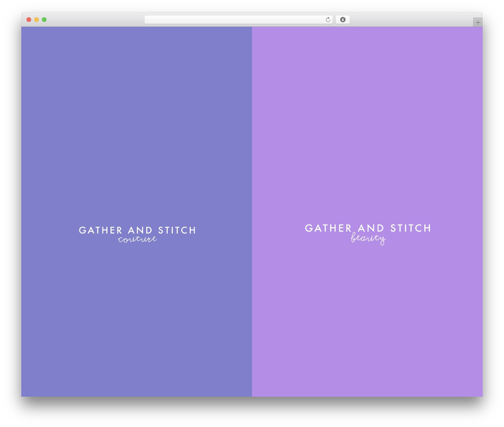Open the Gather and Stitch Couture link
This screenshot has height=427, width=504.
click(137, 234)
